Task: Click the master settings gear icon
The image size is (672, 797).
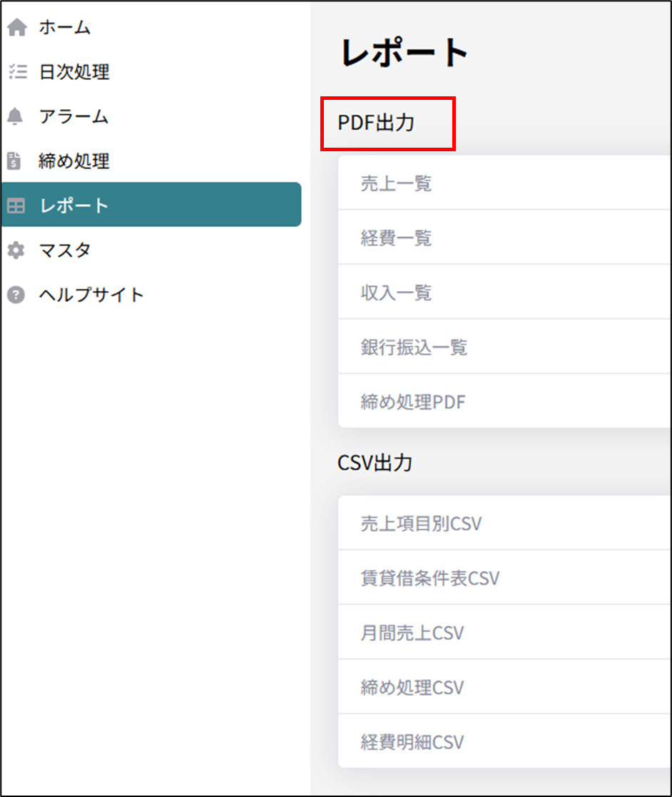Action: [x=16, y=250]
